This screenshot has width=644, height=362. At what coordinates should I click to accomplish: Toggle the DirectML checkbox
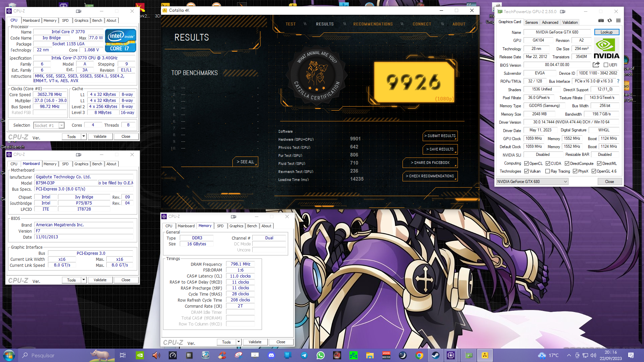599,164
